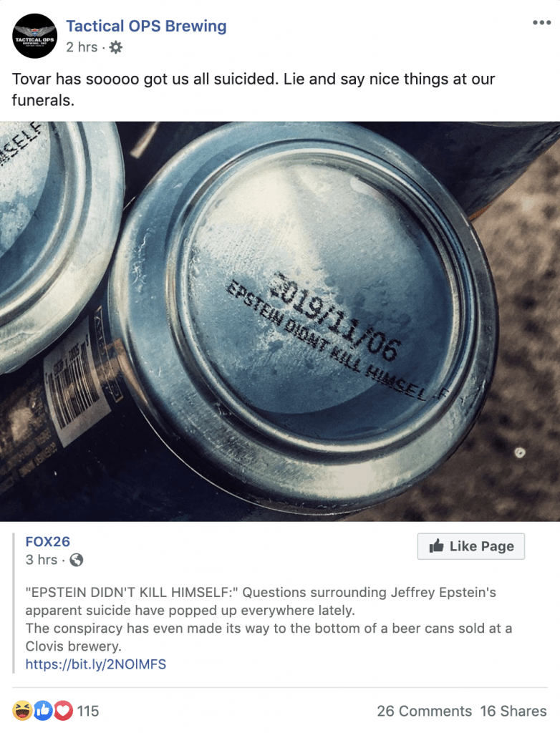Open the Tactical OPS Brewing page name link

tap(146, 26)
